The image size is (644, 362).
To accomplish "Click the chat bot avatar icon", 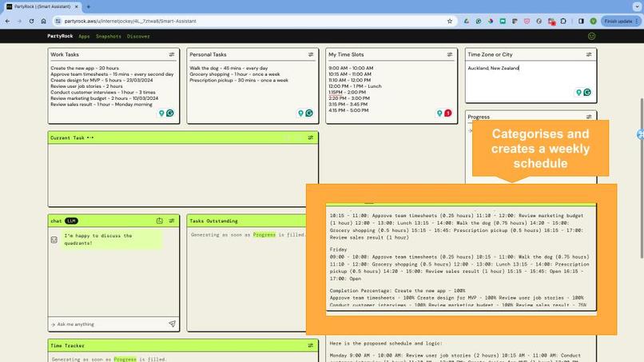I will [x=54, y=240].
